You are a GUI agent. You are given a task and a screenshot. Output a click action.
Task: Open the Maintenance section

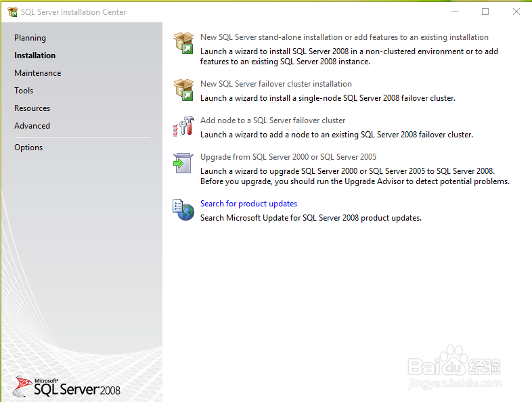coord(38,73)
